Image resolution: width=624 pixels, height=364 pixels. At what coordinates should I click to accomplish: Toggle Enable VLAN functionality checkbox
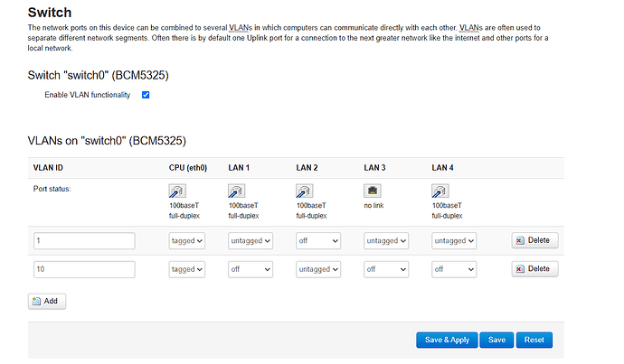tap(146, 95)
